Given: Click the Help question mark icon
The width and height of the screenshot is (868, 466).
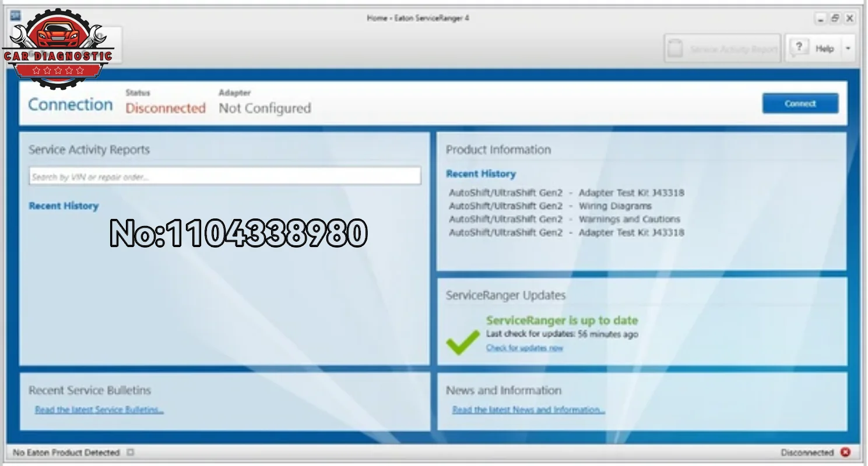Looking at the screenshot, I should (799, 48).
